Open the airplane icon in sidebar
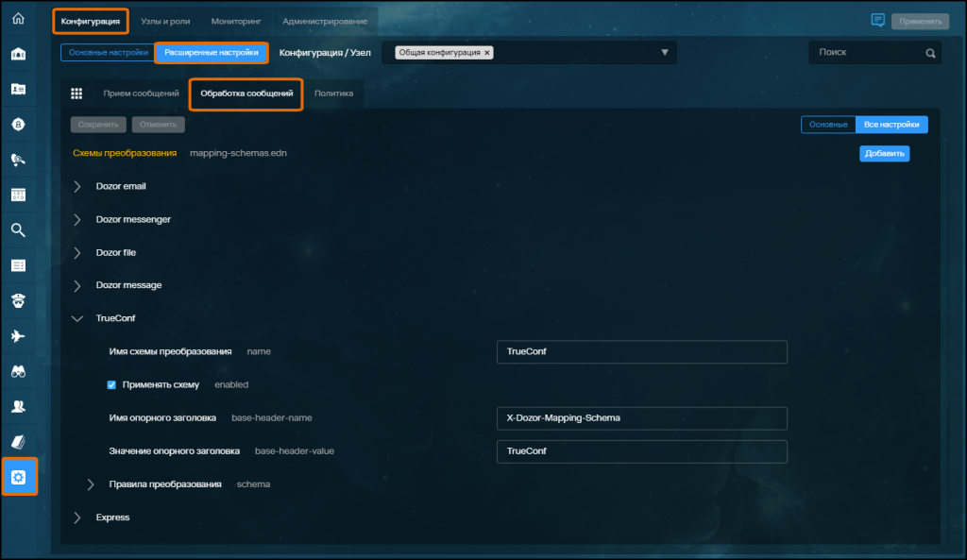Viewport: 967px width, 560px height. coord(18,336)
